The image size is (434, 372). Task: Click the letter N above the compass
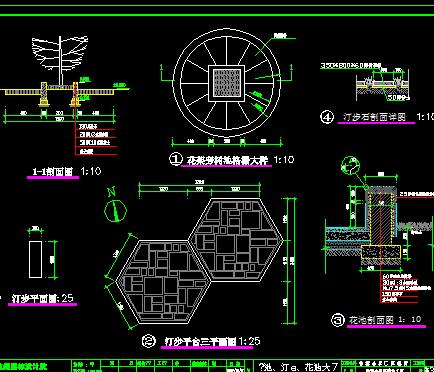[x=112, y=192]
